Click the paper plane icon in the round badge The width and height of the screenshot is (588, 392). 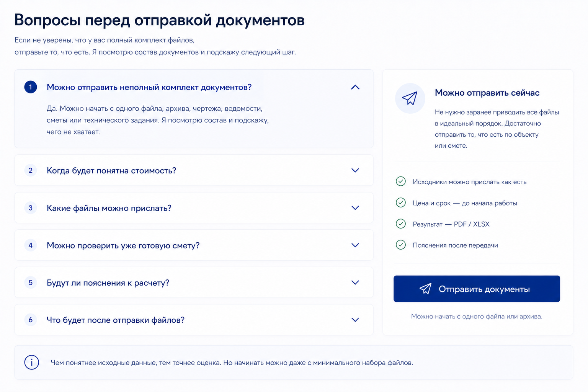[x=410, y=98]
